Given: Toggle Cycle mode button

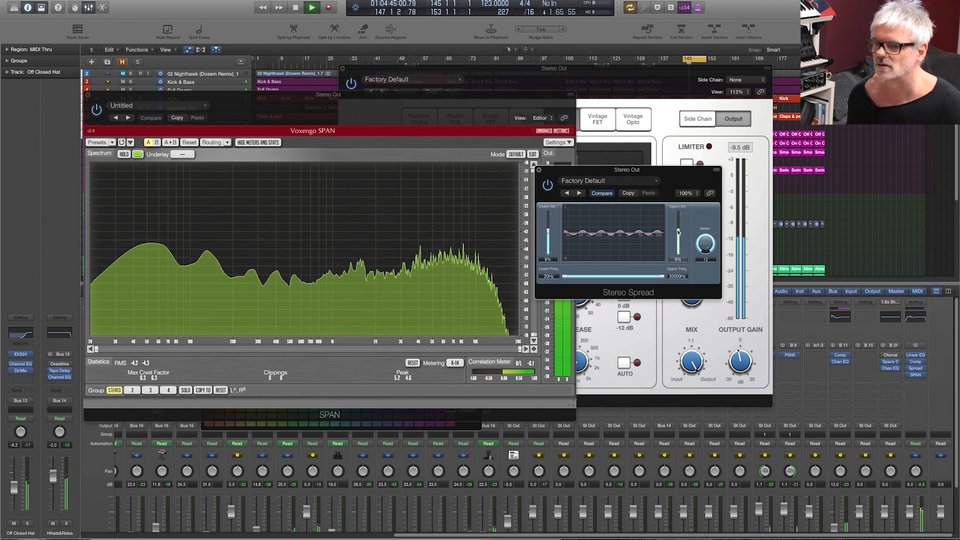Looking at the screenshot, I should pos(630,7).
